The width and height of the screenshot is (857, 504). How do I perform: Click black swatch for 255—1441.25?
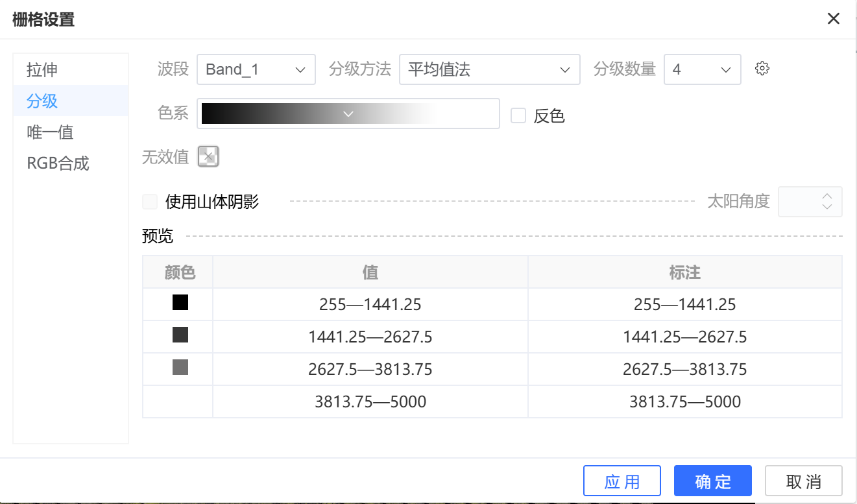[x=180, y=303]
